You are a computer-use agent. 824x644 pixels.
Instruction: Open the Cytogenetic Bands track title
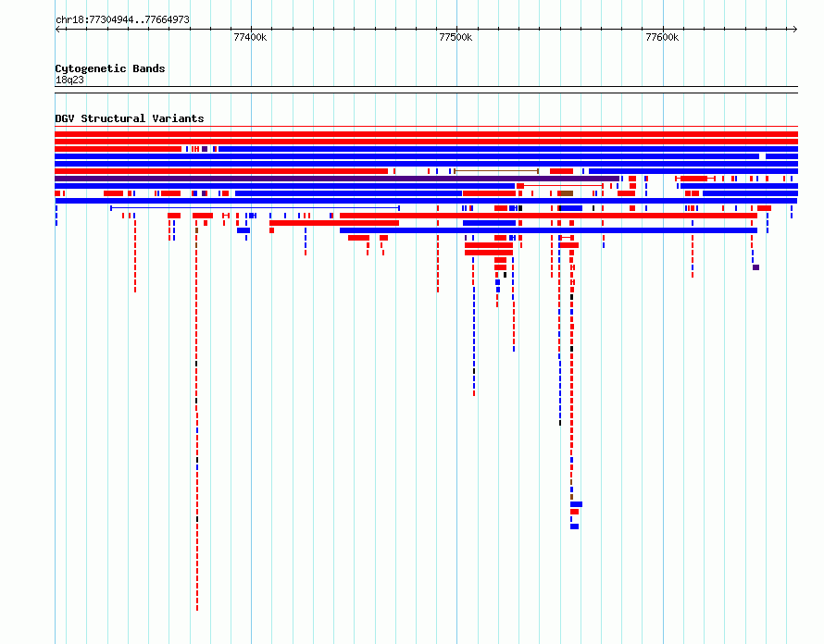click(x=110, y=68)
